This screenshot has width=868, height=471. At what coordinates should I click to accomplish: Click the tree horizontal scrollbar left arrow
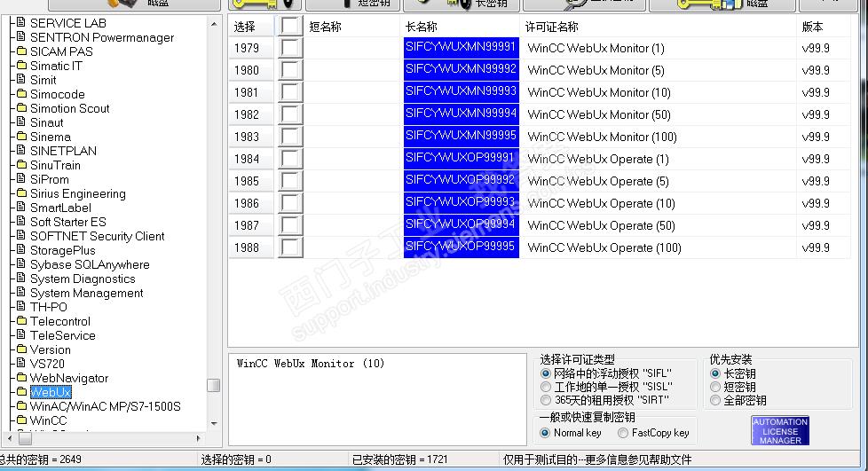coord(10,438)
